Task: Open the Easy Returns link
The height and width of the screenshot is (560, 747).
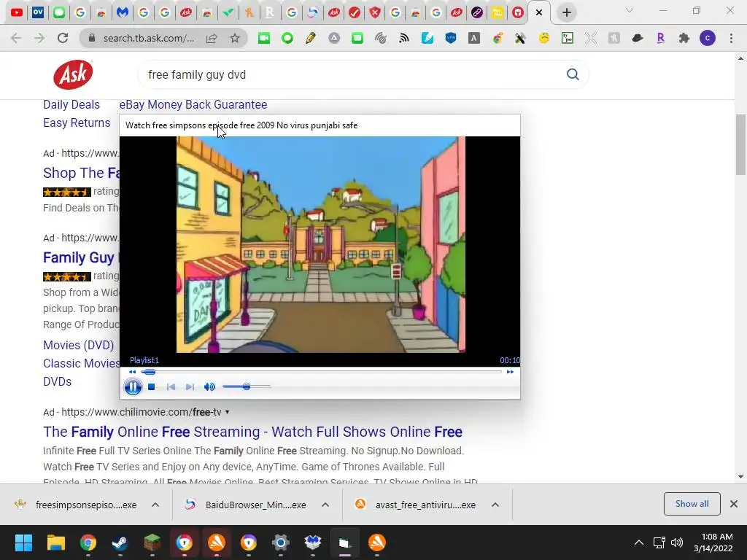Action: pos(77,122)
